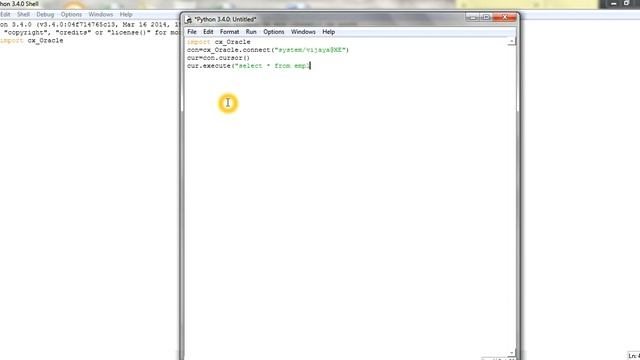The image size is (640, 360).
Task: Restore down the Python Shell window
Action: tap(627, 4)
